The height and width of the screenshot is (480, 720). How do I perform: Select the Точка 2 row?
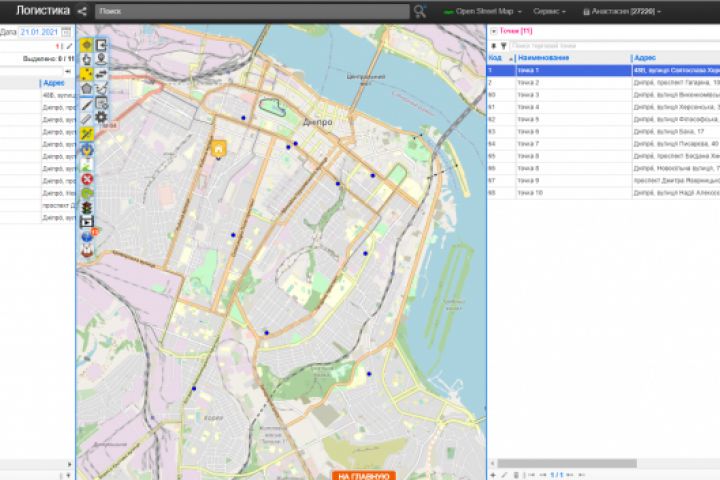[603, 83]
